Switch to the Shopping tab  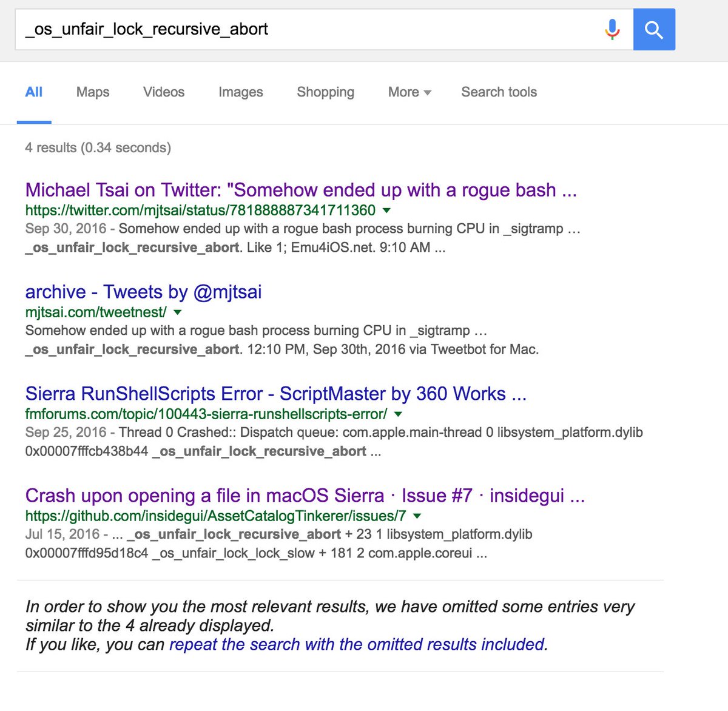tap(326, 92)
